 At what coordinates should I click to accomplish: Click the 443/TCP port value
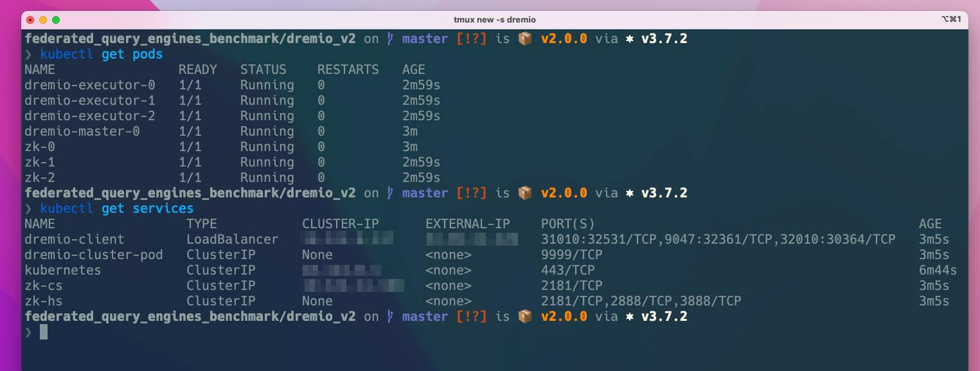click(568, 270)
